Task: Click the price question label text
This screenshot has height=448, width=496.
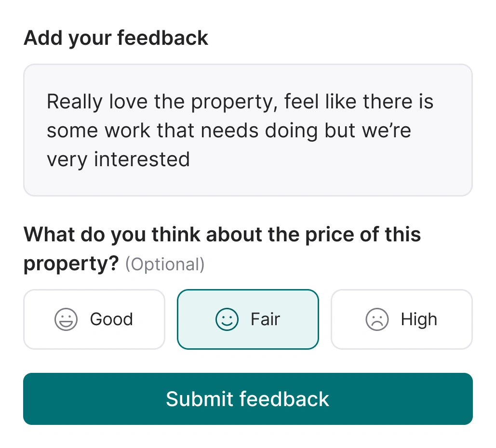Action: (222, 235)
